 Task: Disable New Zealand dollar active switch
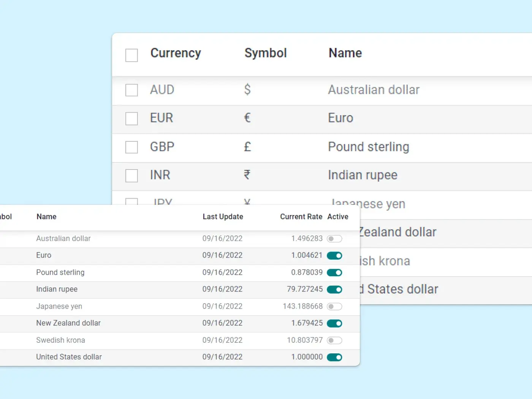pyautogui.click(x=334, y=323)
